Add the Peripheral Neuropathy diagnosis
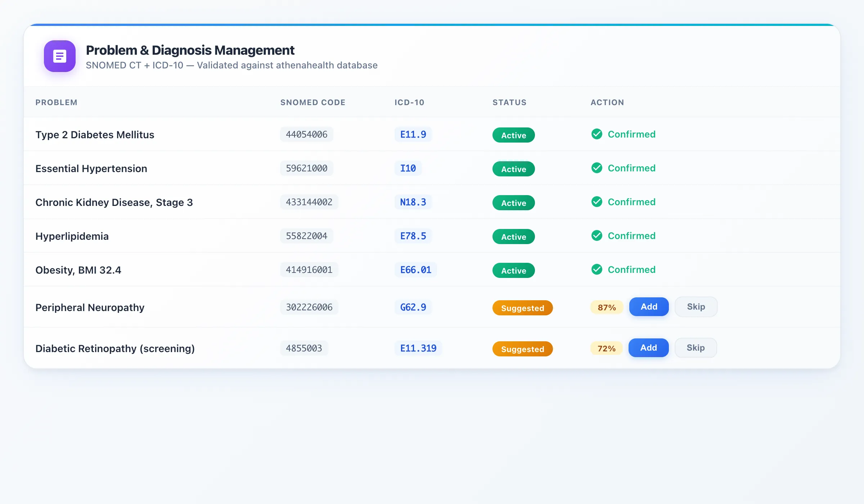Image resolution: width=864 pixels, height=504 pixels. tap(648, 306)
